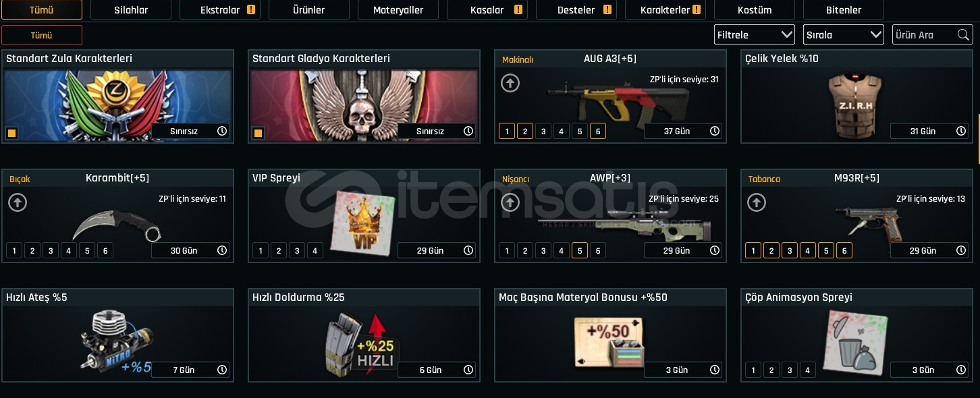
Task: Click the clock icon on Hızlı Ateş item
Action: [222, 370]
